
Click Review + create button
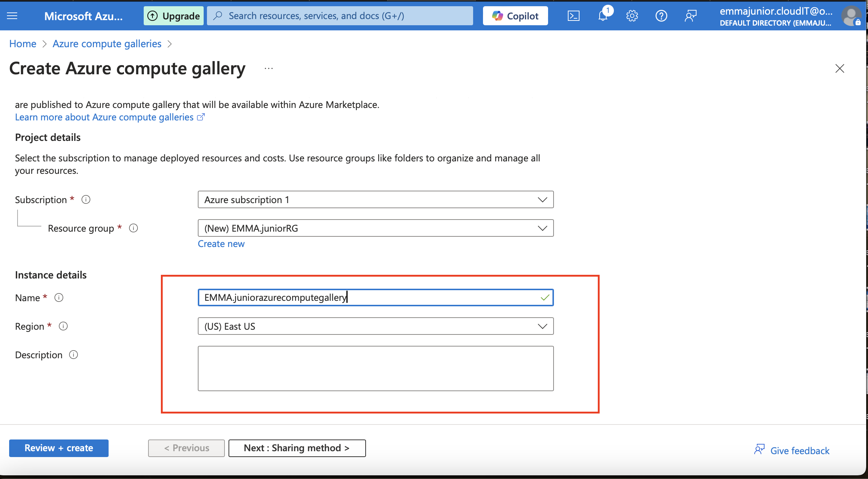59,448
